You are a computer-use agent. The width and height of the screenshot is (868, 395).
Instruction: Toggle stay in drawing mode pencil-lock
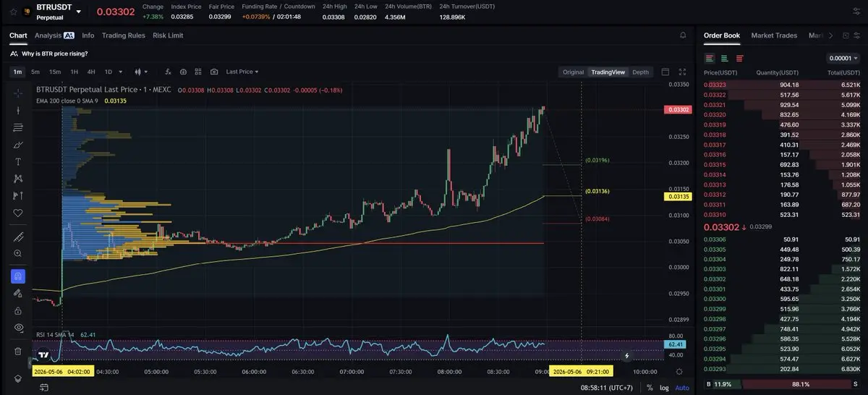(19, 293)
